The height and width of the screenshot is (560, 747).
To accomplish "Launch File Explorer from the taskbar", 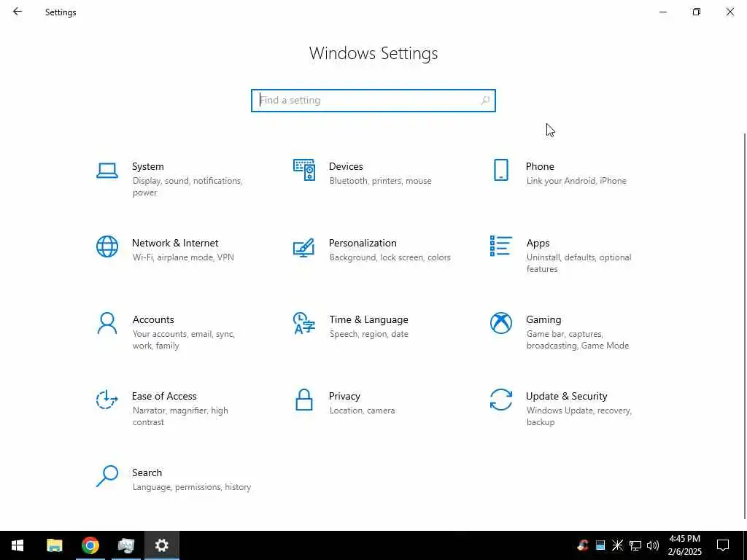I will pos(54,545).
